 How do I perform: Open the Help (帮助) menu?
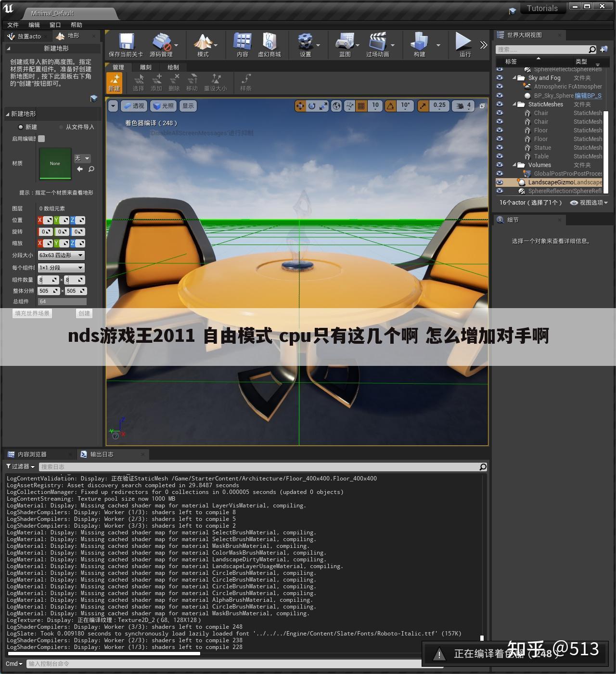tap(77, 25)
